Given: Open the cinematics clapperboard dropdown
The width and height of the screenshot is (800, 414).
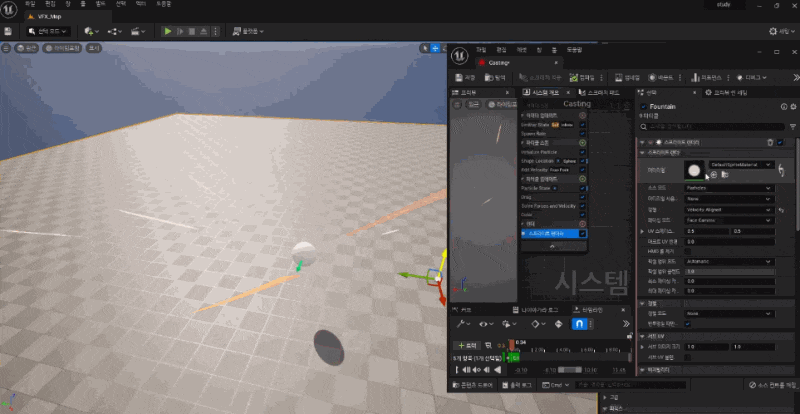Looking at the screenshot, I should pyautogui.click(x=138, y=32).
